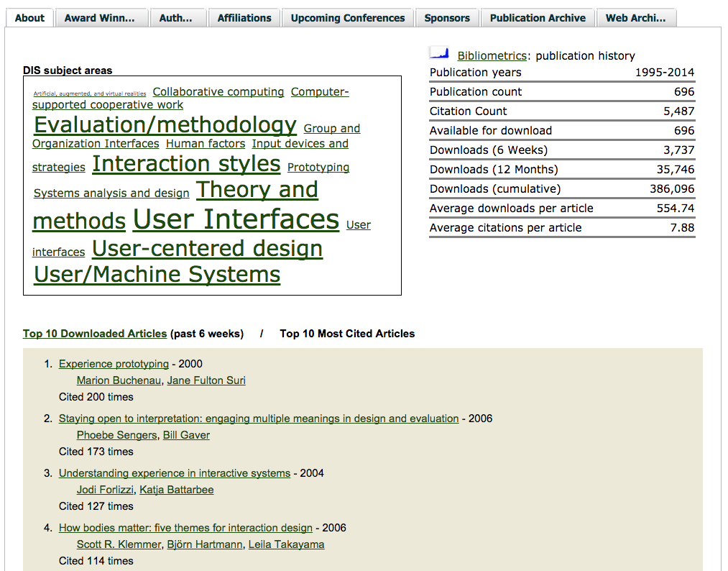
Task: View the Top 10 Most Cited Articles
Action: [x=347, y=333]
